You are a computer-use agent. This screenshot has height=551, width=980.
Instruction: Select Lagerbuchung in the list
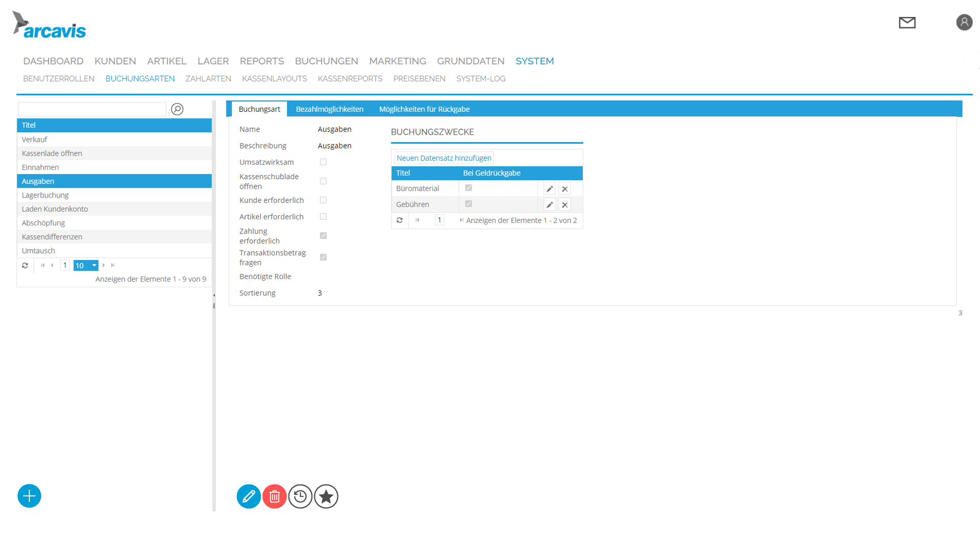[x=114, y=195]
